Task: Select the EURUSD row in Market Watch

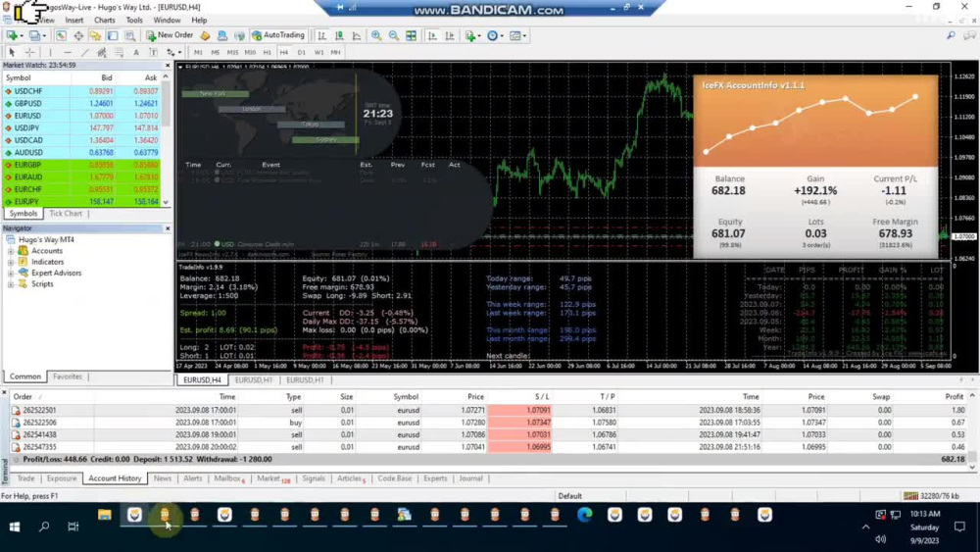Action: pyautogui.click(x=82, y=116)
